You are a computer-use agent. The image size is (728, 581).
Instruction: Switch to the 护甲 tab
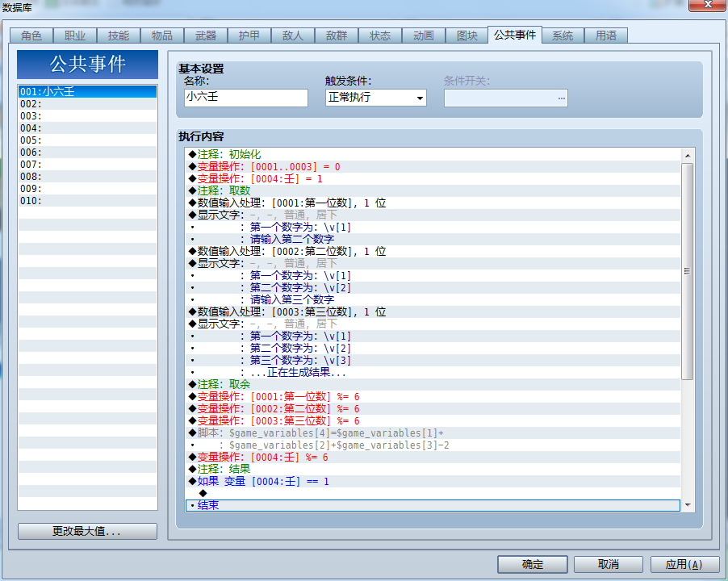(249, 36)
